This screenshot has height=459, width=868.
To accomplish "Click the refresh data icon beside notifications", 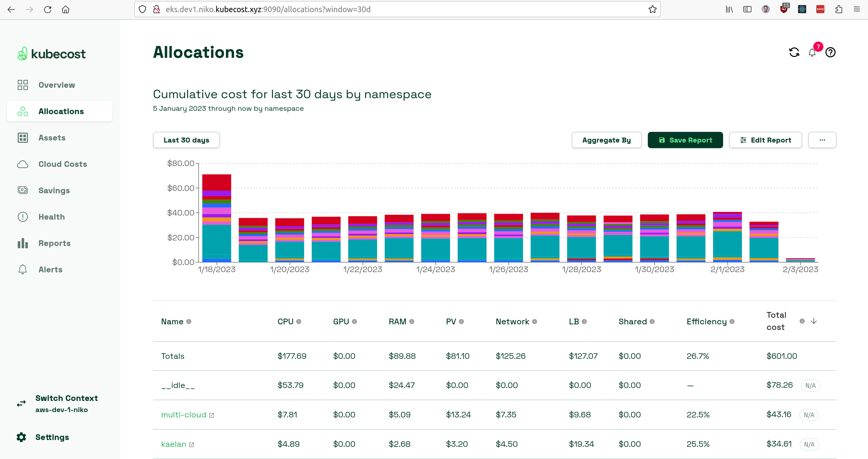I will [x=794, y=52].
